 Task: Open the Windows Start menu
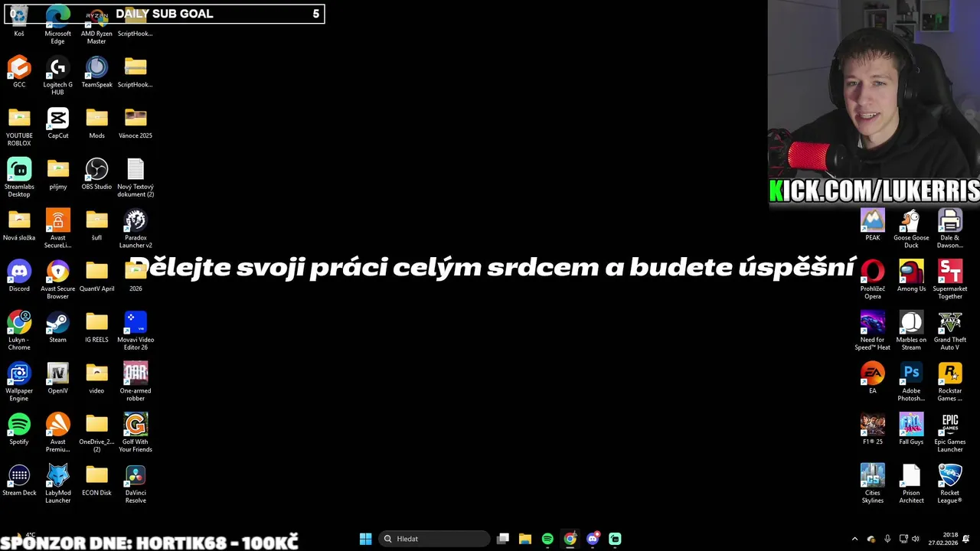coord(366,539)
